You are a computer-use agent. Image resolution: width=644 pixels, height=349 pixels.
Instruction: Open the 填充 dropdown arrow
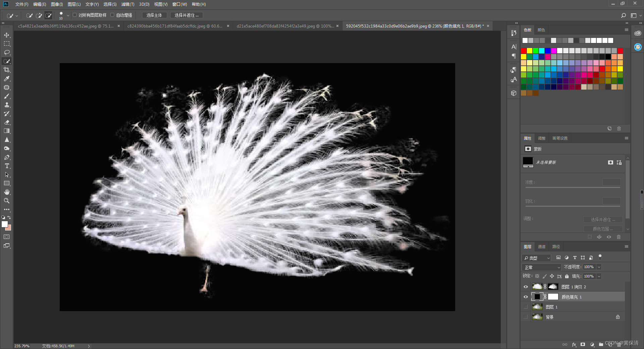pos(599,277)
